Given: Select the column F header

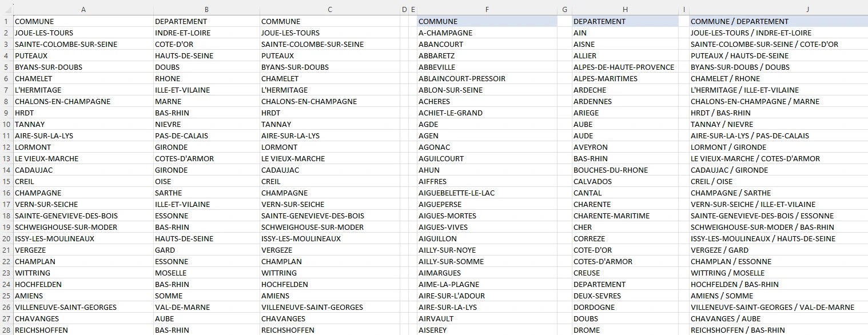Looking at the screenshot, I should point(487,9).
